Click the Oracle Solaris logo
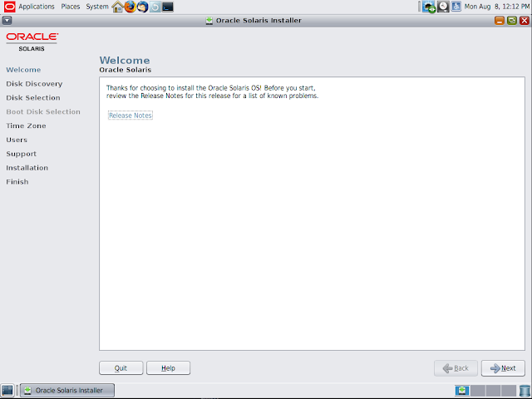The width and height of the screenshot is (532, 399). 32,42
